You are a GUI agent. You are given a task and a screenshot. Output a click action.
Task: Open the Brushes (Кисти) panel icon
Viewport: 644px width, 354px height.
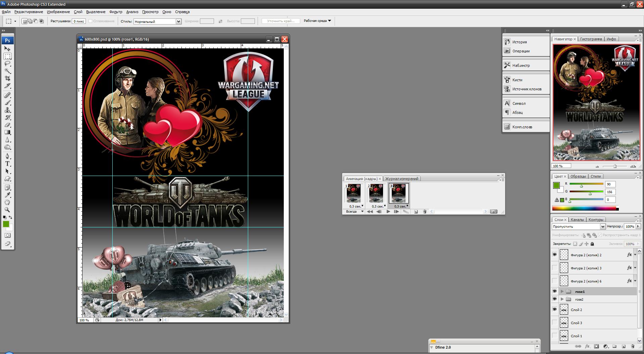click(507, 80)
